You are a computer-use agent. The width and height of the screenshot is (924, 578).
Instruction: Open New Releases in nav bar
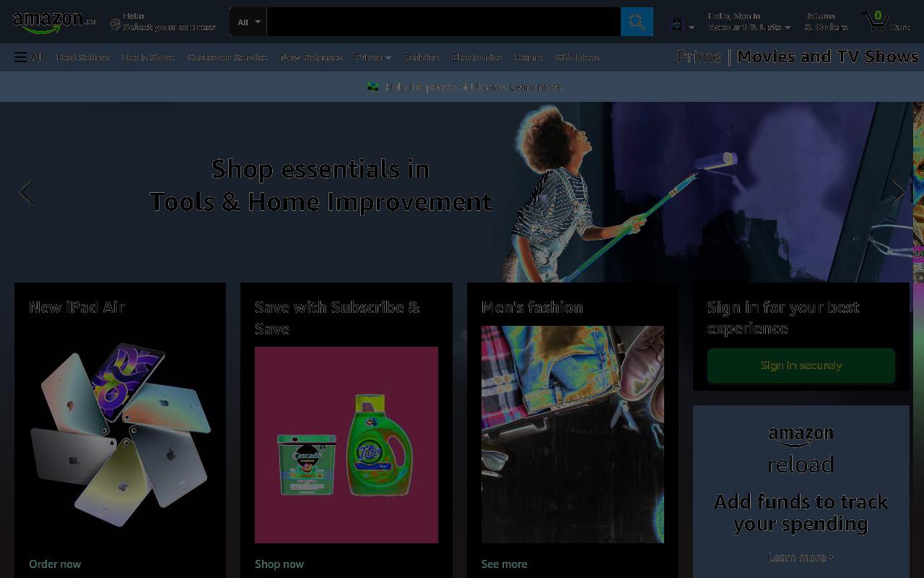[311, 57]
